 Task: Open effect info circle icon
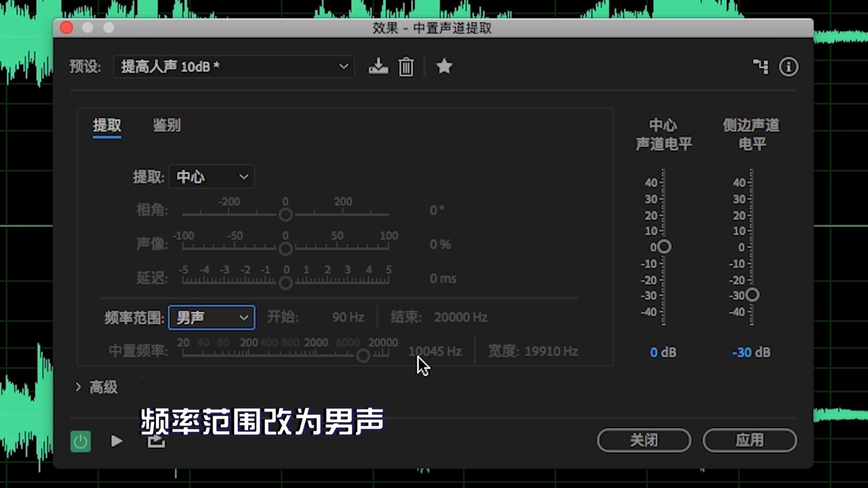pos(788,67)
